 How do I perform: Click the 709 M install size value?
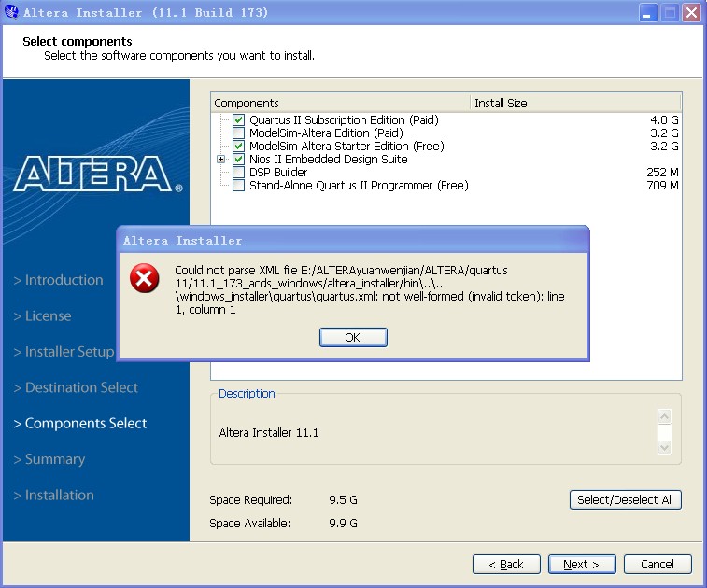(x=662, y=185)
